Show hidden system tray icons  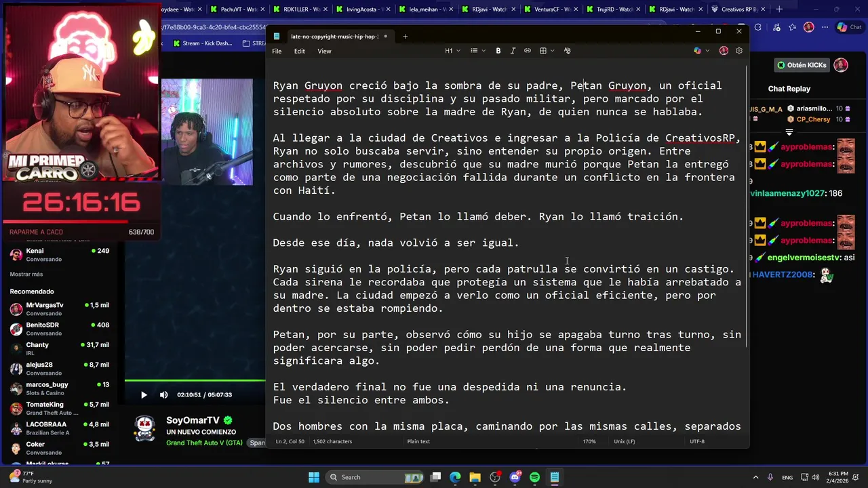pos(756,477)
